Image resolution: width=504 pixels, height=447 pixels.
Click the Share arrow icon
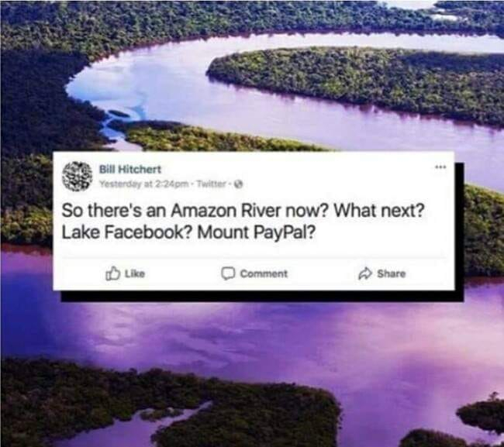pos(365,274)
